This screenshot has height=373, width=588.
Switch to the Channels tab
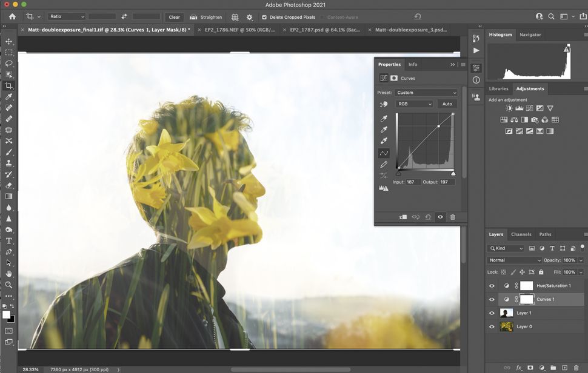point(521,234)
